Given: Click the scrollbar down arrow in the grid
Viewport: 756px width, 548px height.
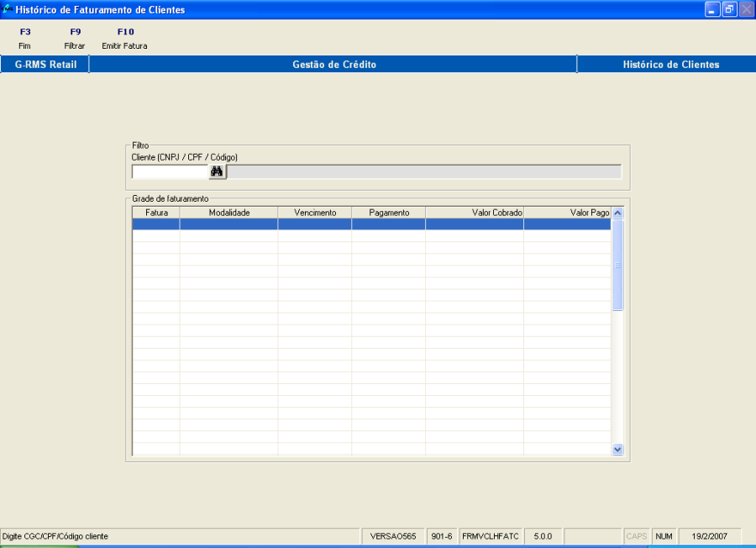Looking at the screenshot, I should tap(617, 449).
